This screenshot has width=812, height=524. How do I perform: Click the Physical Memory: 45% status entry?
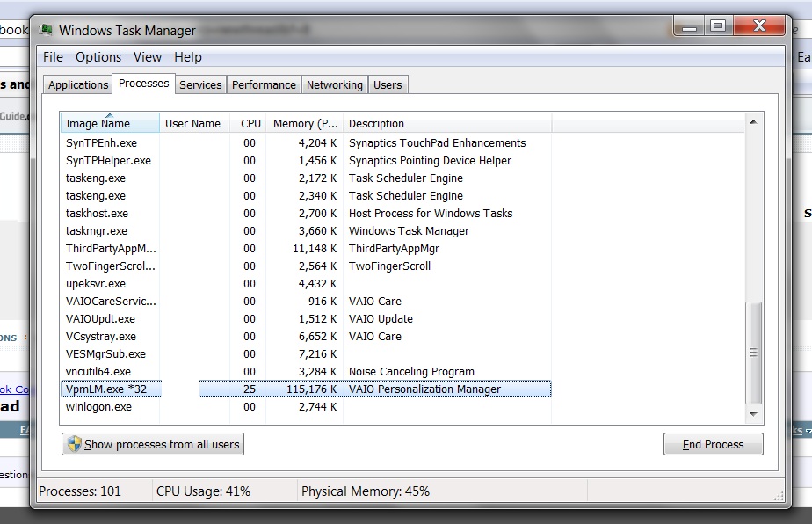pos(366,491)
